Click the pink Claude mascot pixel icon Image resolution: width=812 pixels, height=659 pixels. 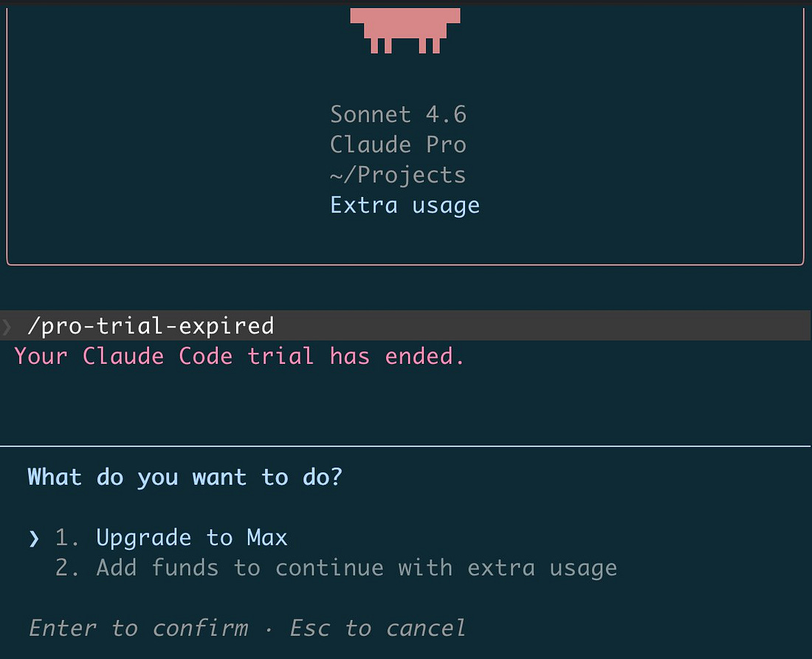coord(405,30)
